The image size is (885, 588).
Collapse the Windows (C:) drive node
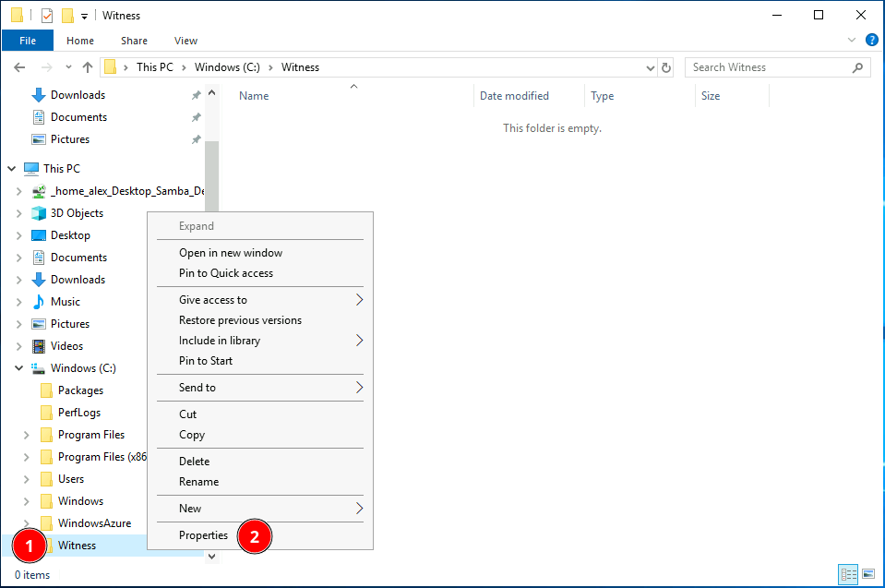(18, 368)
